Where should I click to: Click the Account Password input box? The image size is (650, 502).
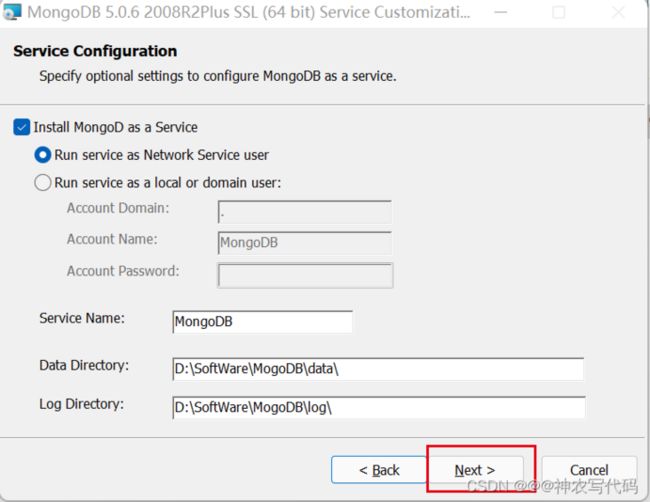[305, 276]
